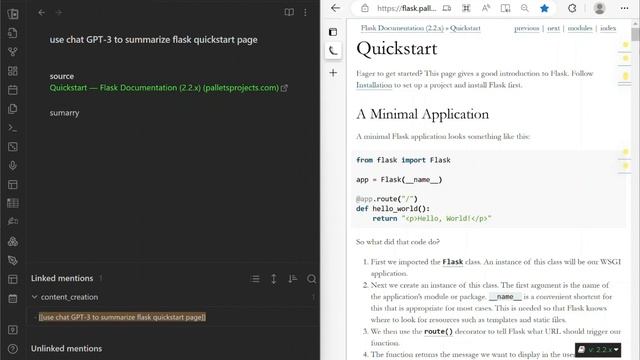Click the table grid ribbon icon
The width and height of the screenshot is (640, 360).
pyautogui.click(x=13, y=203)
